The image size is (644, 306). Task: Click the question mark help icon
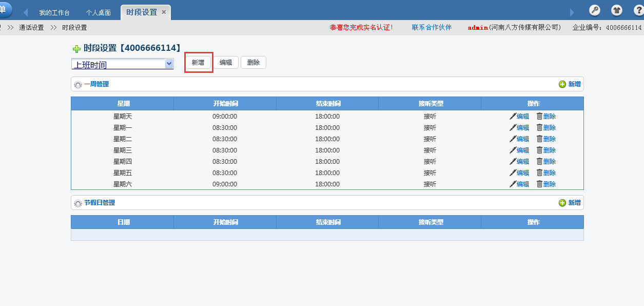(x=638, y=10)
